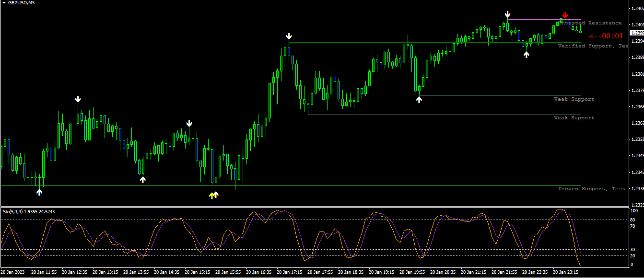The height and width of the screenshot is (278, 644).
Task: Click the 20 Jan 13:15 time label
Action: [105, 272]
